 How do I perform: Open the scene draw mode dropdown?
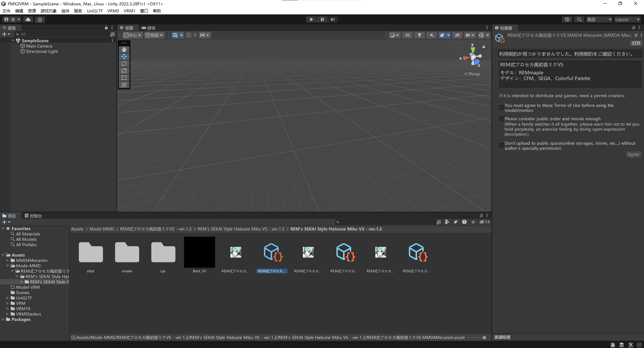point(394,35)
